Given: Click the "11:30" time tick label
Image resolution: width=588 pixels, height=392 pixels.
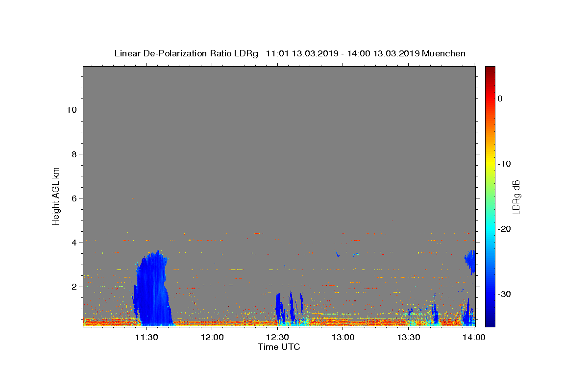Looking at the screenshot, I should point(147,337).
